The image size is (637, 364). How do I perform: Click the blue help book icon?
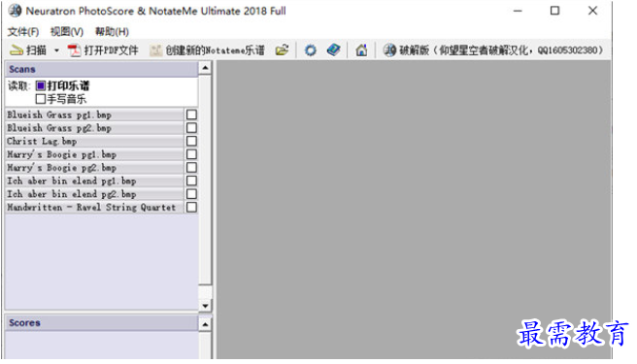pyautogui.click(x=333, y=50)
